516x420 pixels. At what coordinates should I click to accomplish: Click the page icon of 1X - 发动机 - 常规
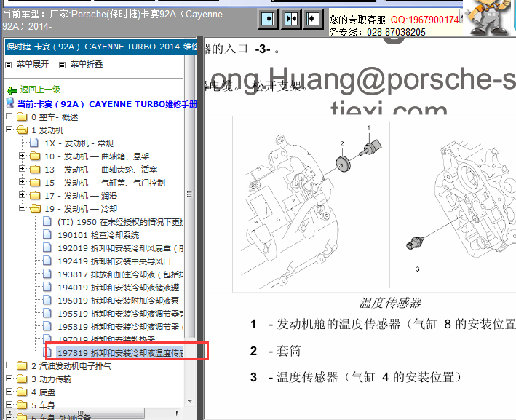[x=34, y=143]
